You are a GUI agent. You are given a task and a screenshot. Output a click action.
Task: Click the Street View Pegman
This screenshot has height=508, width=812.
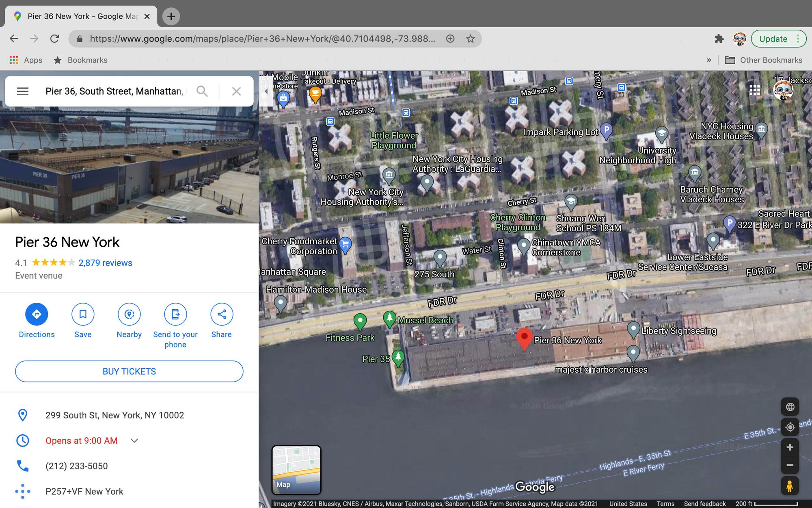[790, 486]
